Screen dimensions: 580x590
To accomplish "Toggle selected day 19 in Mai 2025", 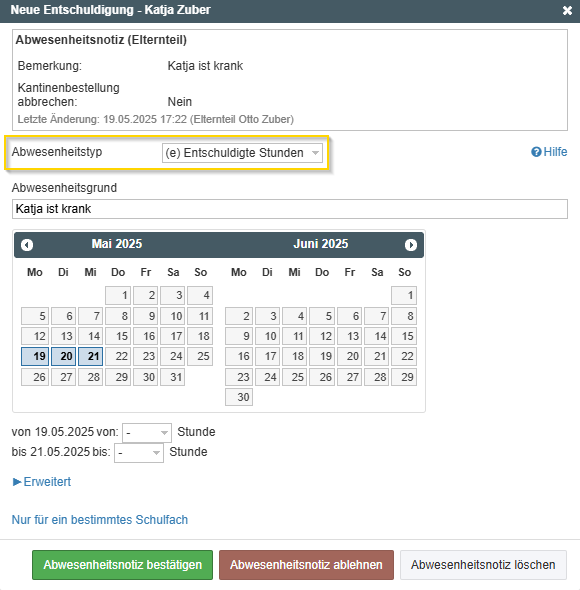I will 35,356.
